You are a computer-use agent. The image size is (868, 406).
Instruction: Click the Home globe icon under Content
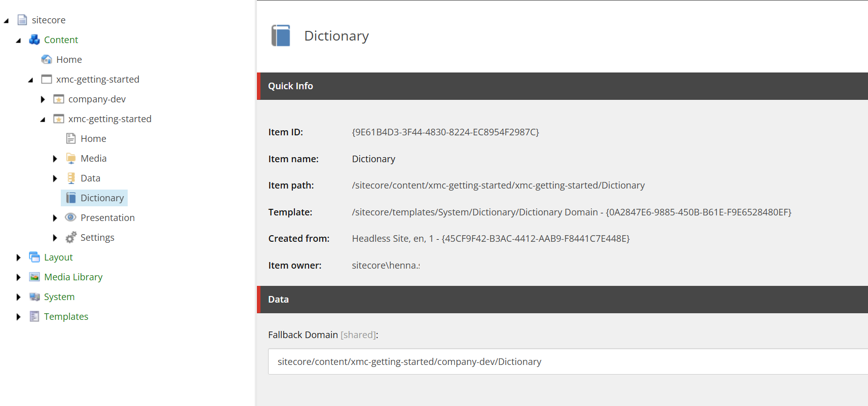click(47, 59)
